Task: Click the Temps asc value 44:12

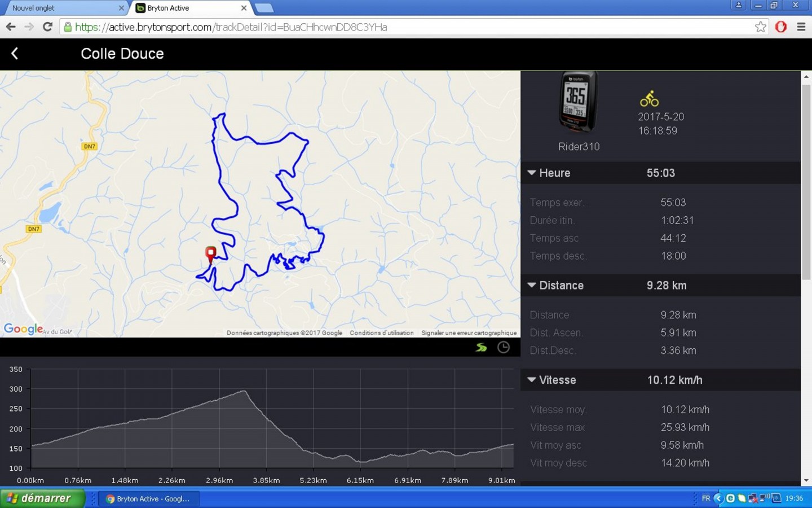Action: click(x=673, y=238)
